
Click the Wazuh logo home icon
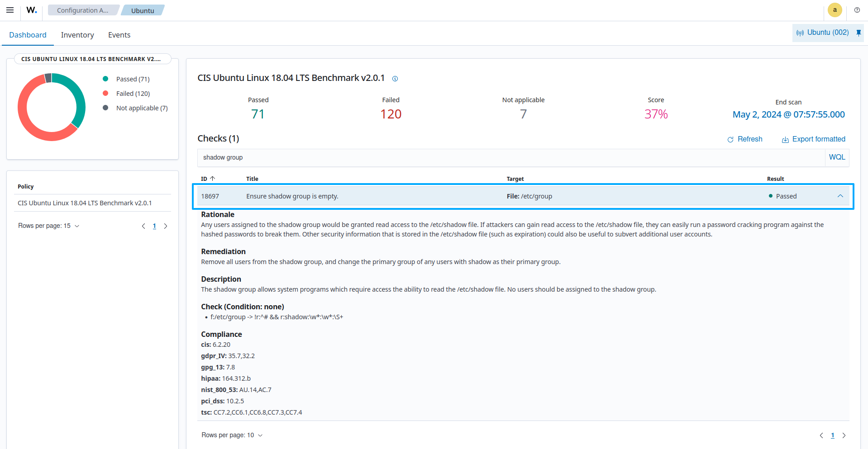click(32, 10)
